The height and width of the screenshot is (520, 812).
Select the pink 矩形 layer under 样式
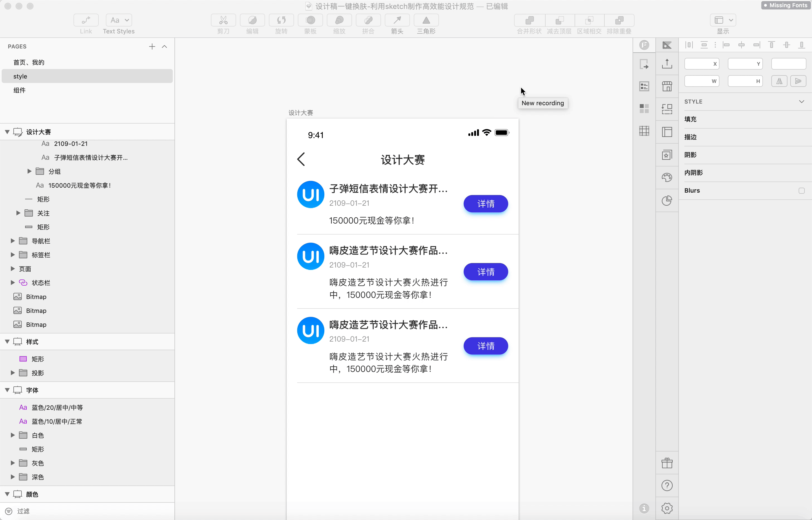(38, 359)
